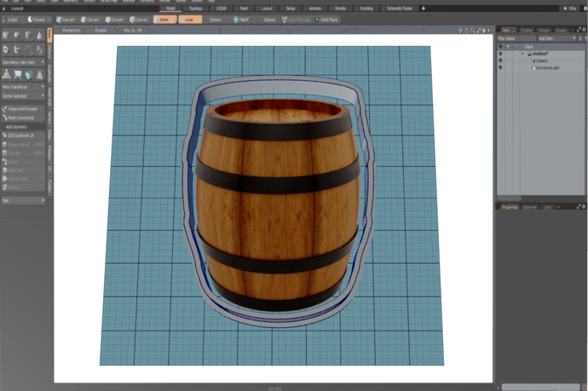Toggle visibility of the Camera item

[x=500, y=61]
